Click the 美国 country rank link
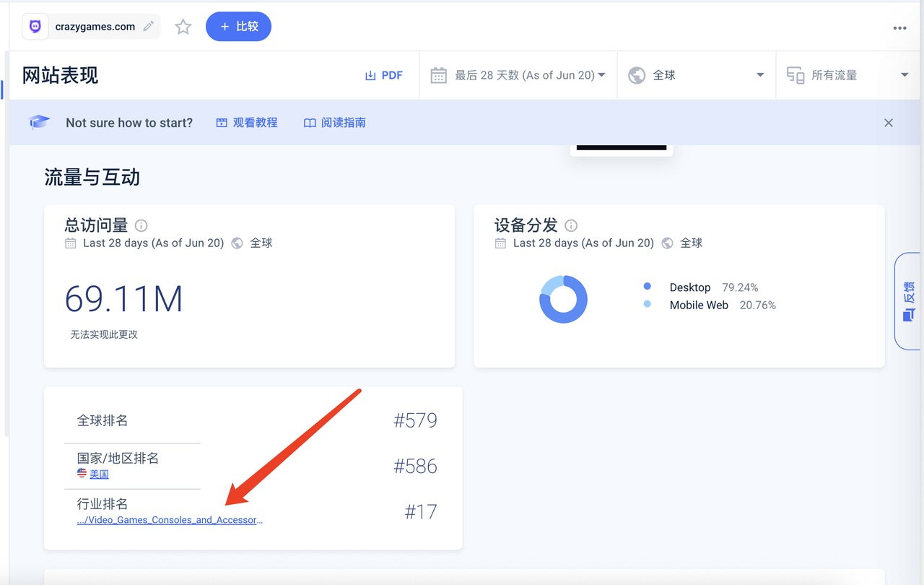924x585 pixels. pos(99,474)
